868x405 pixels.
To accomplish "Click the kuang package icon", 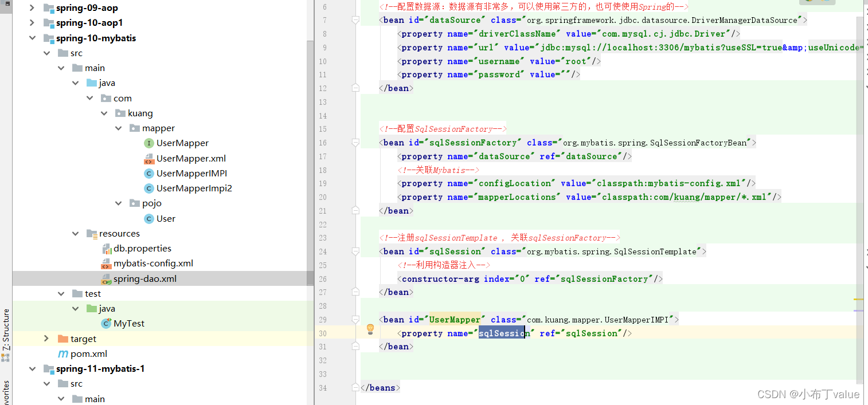I will click(x=120, y=113).
